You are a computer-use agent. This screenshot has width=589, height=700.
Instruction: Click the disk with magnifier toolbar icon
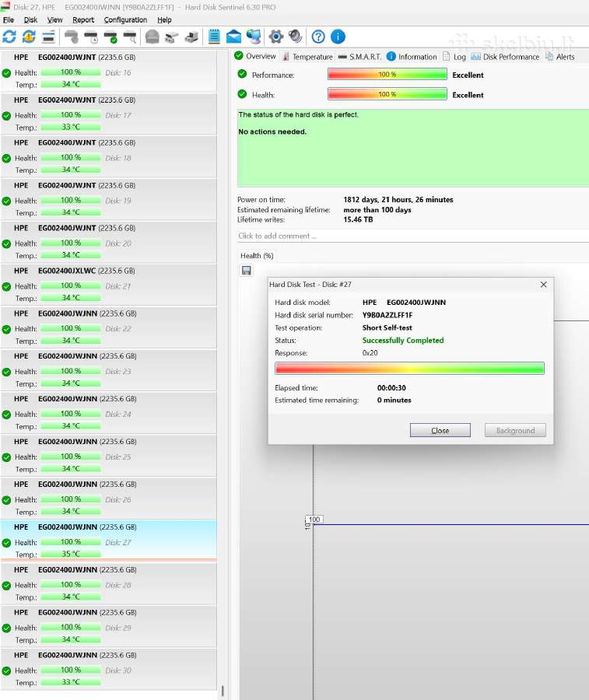130,37
